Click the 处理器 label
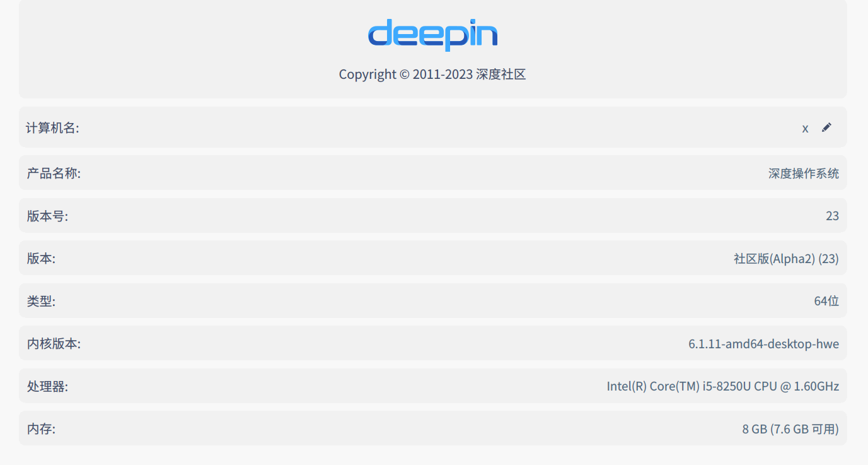Screen dimensions: 868x465 (x=47, y=386)
